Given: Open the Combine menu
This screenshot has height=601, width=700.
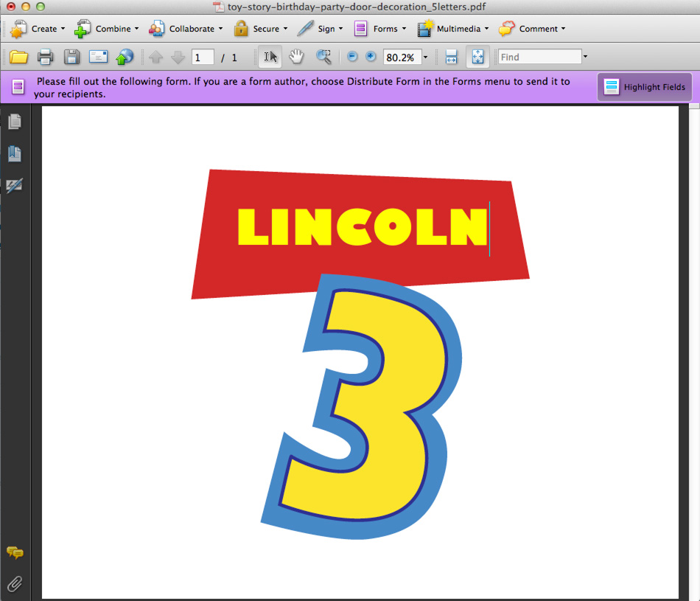Looking at the screenshot, I should tap(107, 29).
